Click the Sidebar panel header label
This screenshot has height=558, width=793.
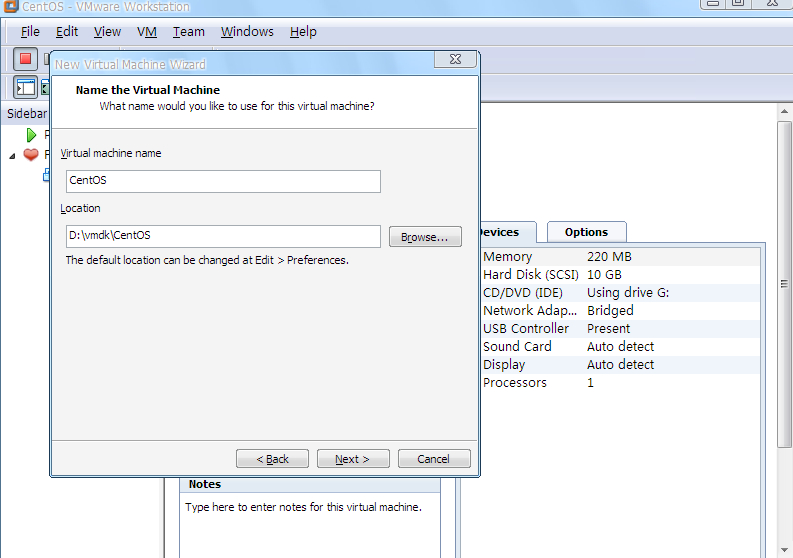click(x=27, y=114)
